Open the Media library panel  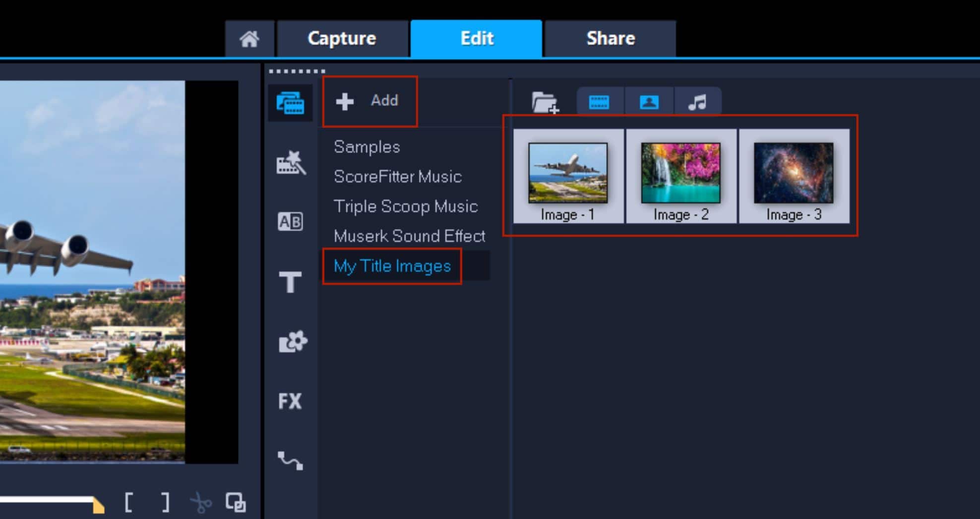[291, 102]
